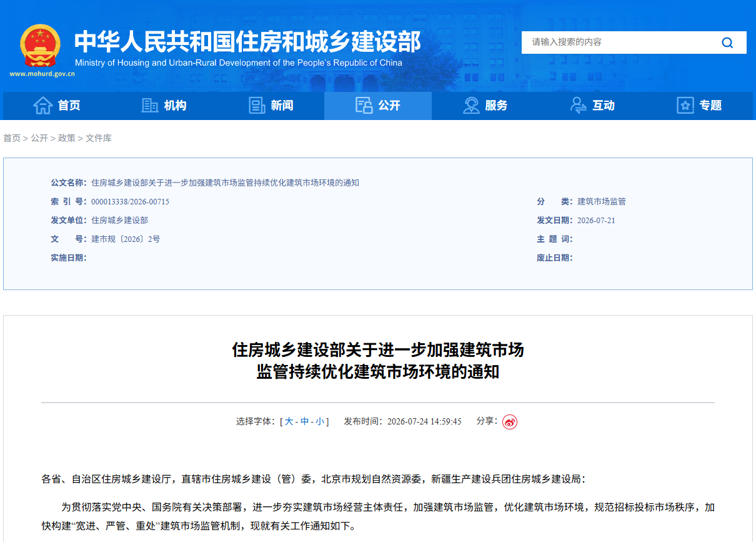Click the large article headline
Viewport: 756px width, 542px height.
coord(378,361)
